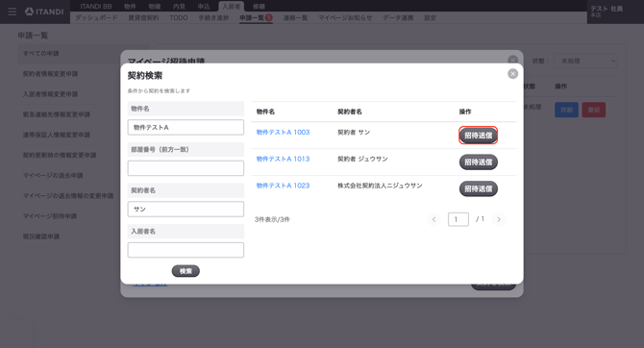The width and height of the screenshot is (644, 348).
Task: Open マイページお知らせ menu item
Action: 345,17
